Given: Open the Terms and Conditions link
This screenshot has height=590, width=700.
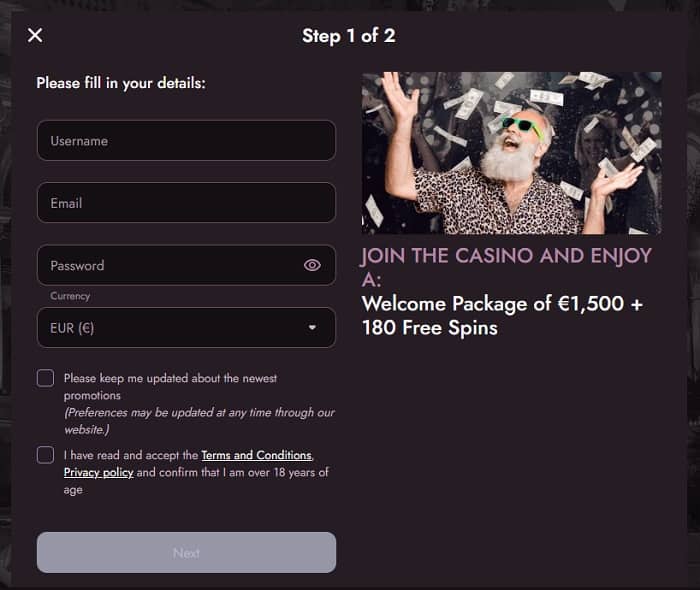Looking at the screenshot, I should (257, 455).
